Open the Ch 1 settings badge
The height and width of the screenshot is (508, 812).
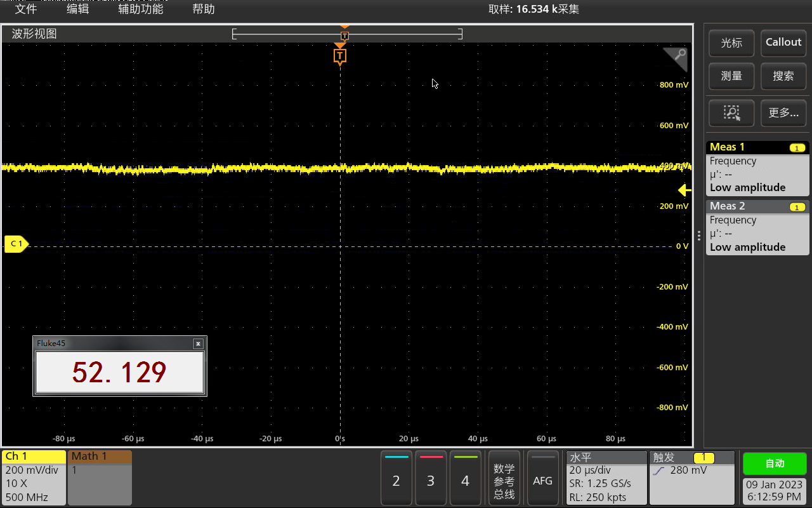click(x=34, y=478)
